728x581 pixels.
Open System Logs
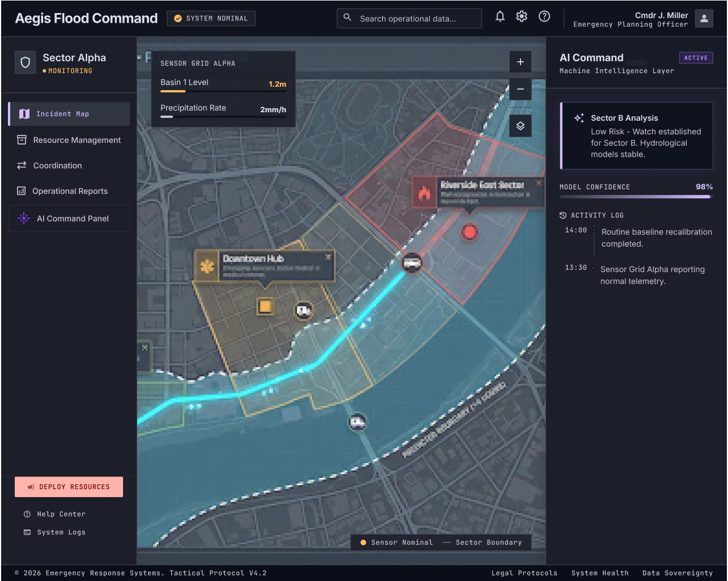coord(55,532)
